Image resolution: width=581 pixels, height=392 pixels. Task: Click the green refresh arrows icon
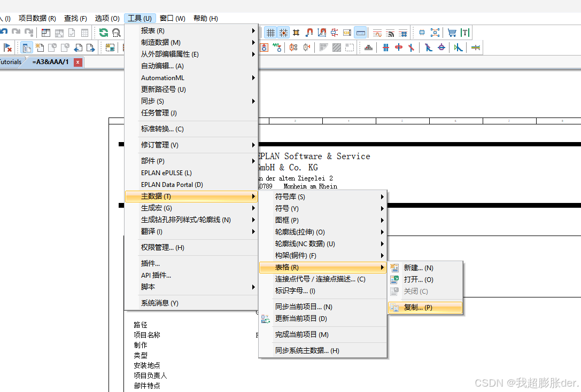(x=104, y=33)
